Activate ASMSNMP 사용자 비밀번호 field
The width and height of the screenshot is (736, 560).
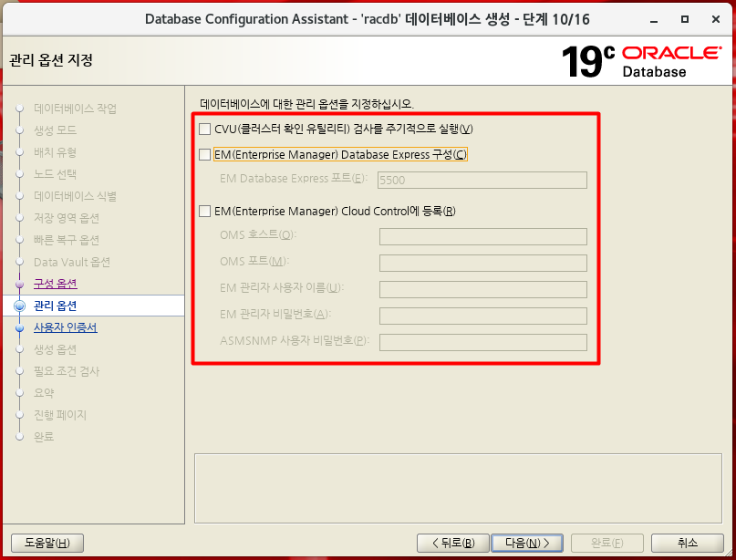[x=483, y=342]
